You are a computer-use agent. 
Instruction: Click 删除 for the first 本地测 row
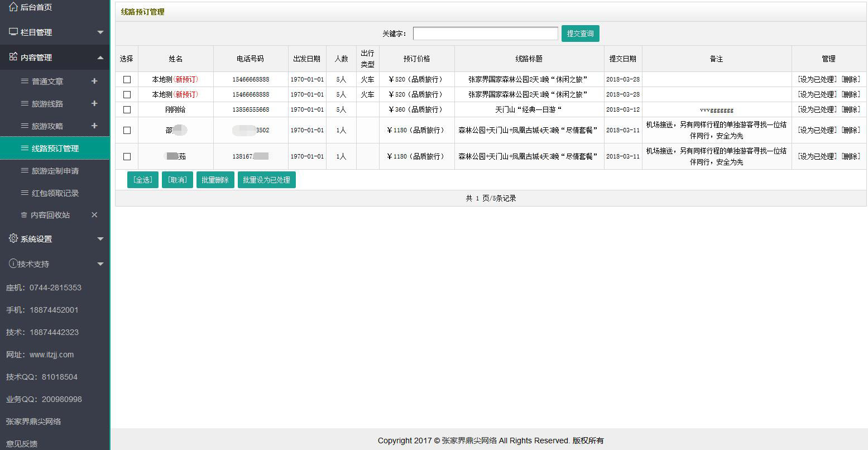coord(851,79)
